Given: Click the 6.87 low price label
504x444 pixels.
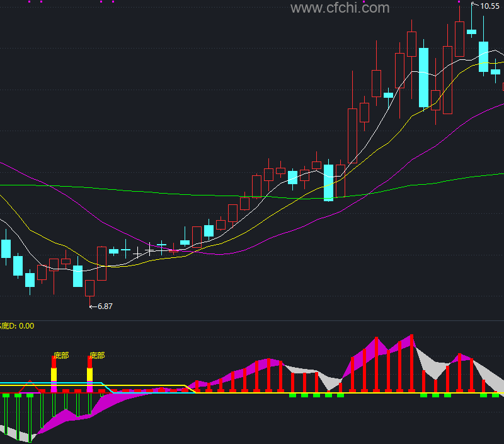Looking at the screenshot, I should click(x=105, y=307).
